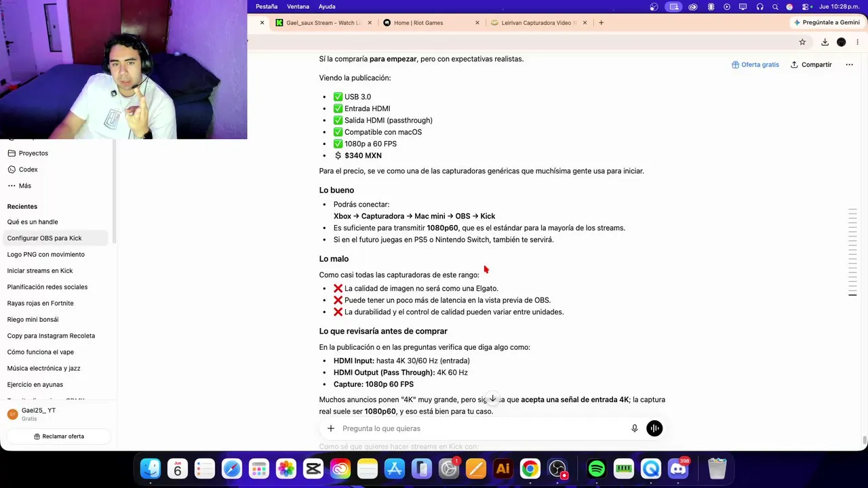Open Chrome downloads
868x488 pixels.
825,42
